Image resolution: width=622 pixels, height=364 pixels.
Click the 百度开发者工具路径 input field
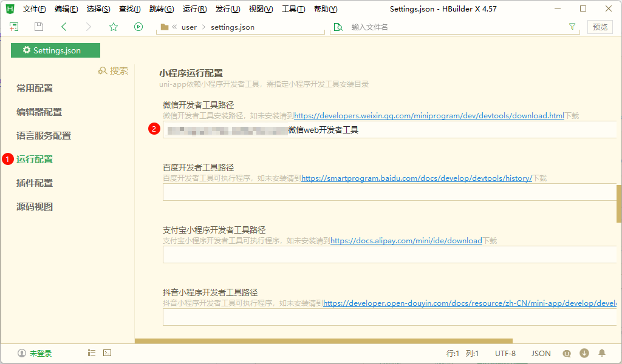[x=389, y=192]
